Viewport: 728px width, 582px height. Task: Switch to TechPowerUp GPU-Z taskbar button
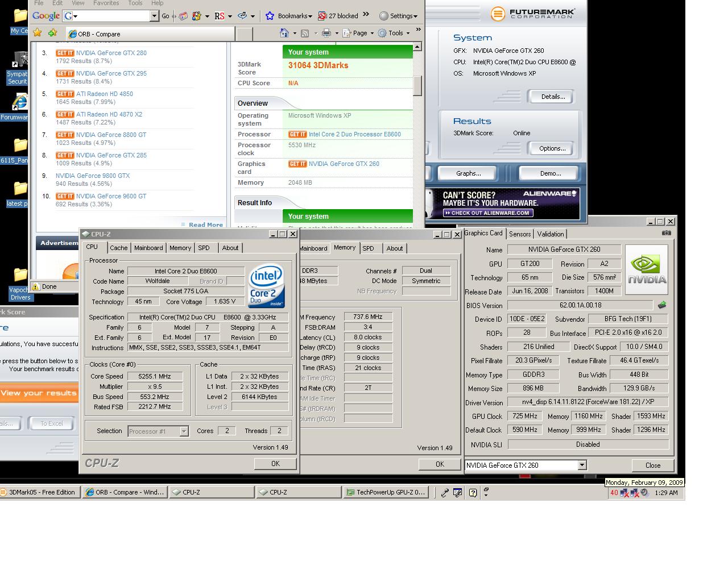386,492
